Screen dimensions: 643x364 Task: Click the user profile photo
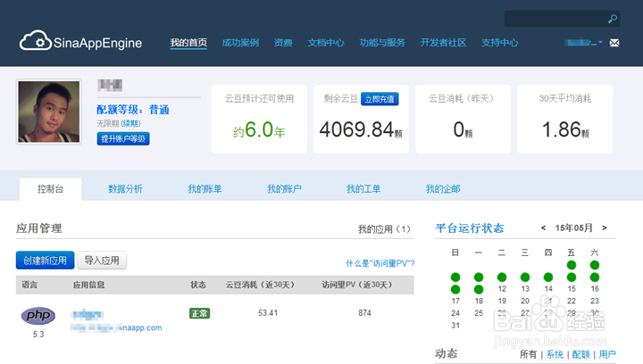[49, 112]
